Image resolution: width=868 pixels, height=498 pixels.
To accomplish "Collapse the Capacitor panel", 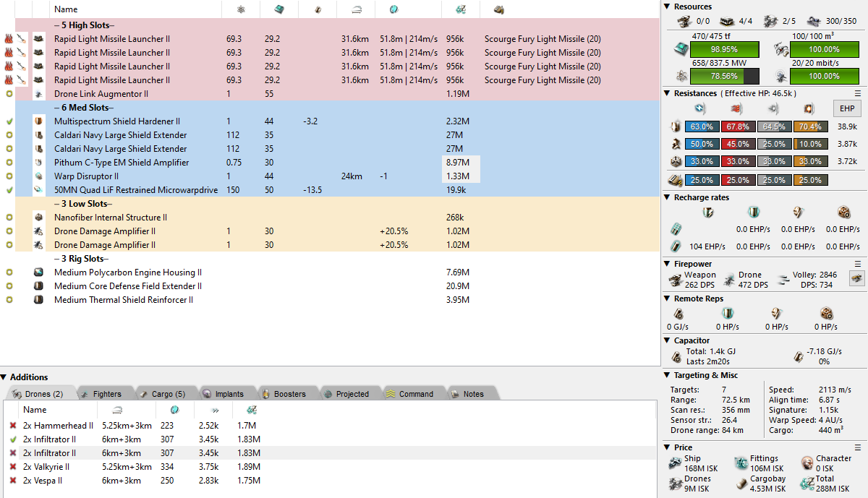I will [x=668, y=340].
